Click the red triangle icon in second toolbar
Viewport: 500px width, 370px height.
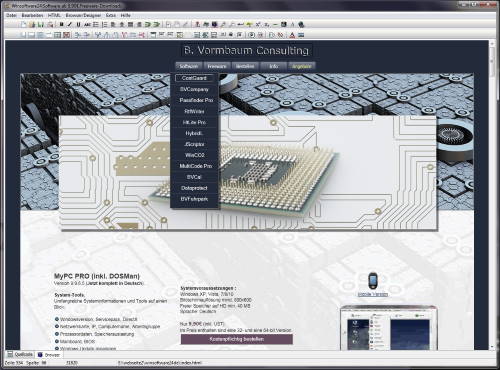[x=292, y=35]
